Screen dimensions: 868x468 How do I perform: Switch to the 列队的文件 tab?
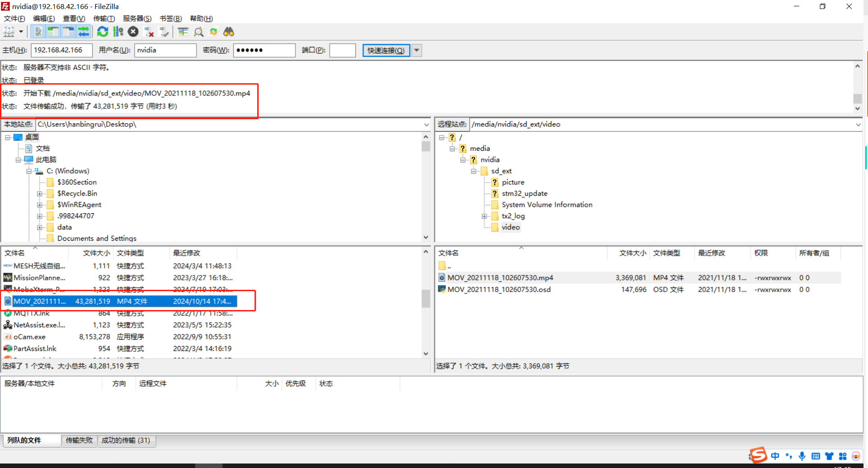32,441
